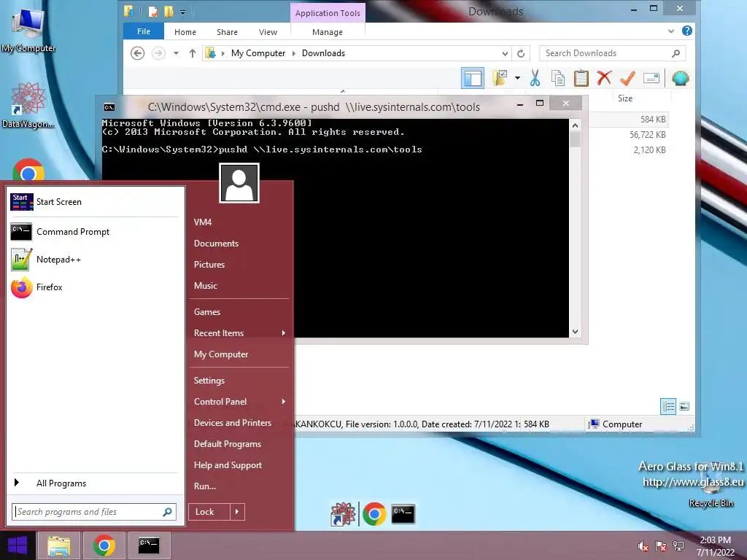
Task: Click the Quick Access customize dropdown in Explorer title bar
Action: (x=182, y=12)
